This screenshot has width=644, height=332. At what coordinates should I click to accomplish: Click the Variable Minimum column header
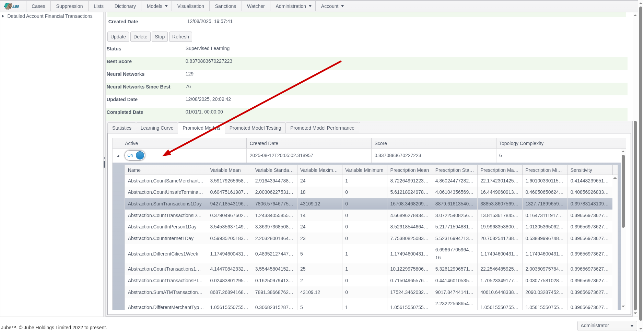click(365, 170)
